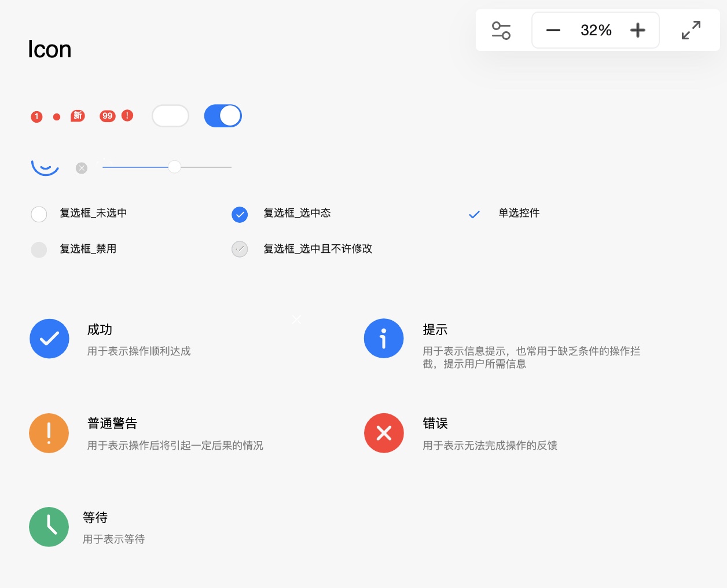Click the 复选框_未选中 label
Image resolution: width=727 pixels, height=588 pixels.
93,213
